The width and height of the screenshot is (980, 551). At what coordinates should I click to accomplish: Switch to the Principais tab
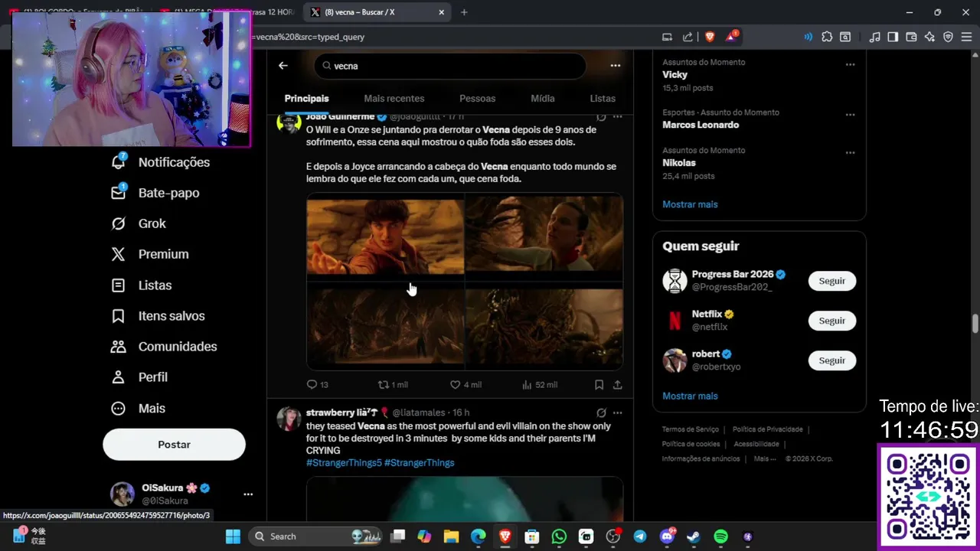306,99
